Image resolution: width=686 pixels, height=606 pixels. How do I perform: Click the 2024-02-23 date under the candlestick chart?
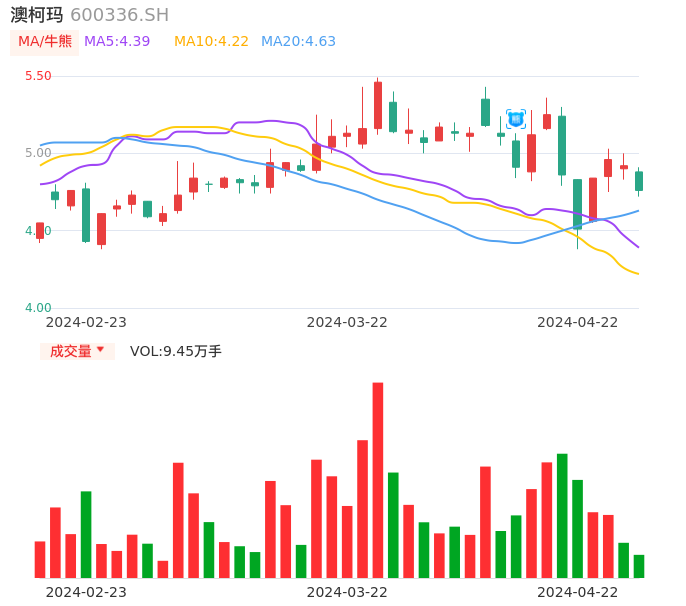(86, 322)
